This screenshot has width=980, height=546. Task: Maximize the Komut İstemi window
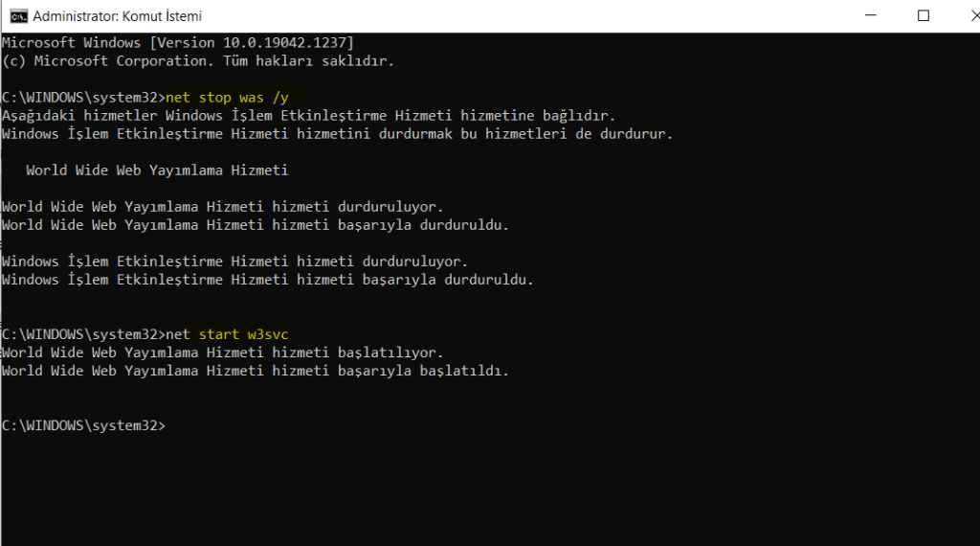(x=924, y=16)
